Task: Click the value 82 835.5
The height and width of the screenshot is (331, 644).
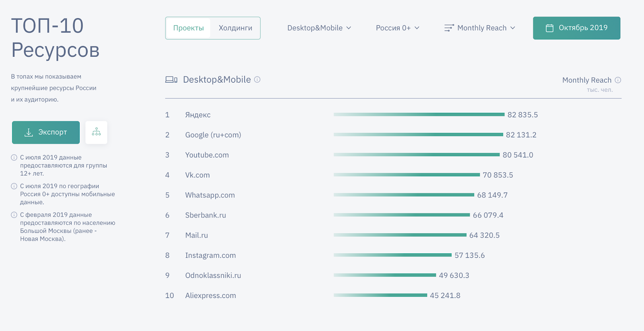Action: (x=522, y=115)
